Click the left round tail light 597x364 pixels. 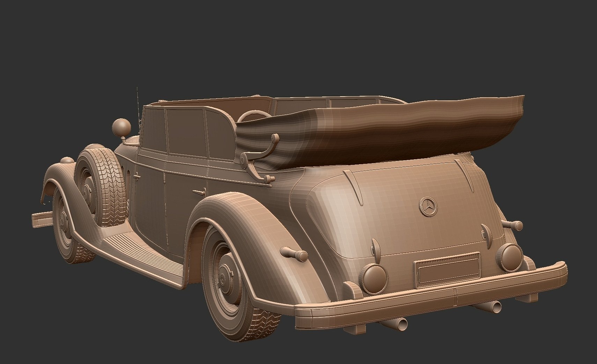374,279
